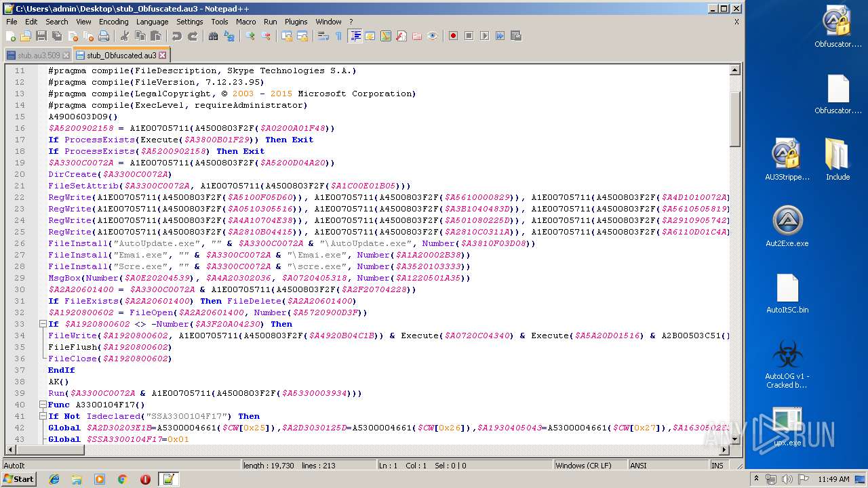Collapse the If Not fold at line 41
Image resolution: width=868 pixels, height=488 pixels.
tap(43, 416)
